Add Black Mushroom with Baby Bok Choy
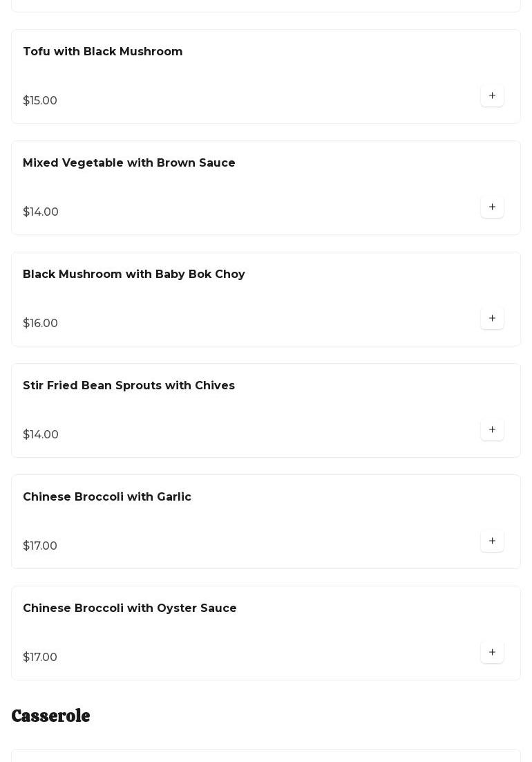 pos(492,319)
